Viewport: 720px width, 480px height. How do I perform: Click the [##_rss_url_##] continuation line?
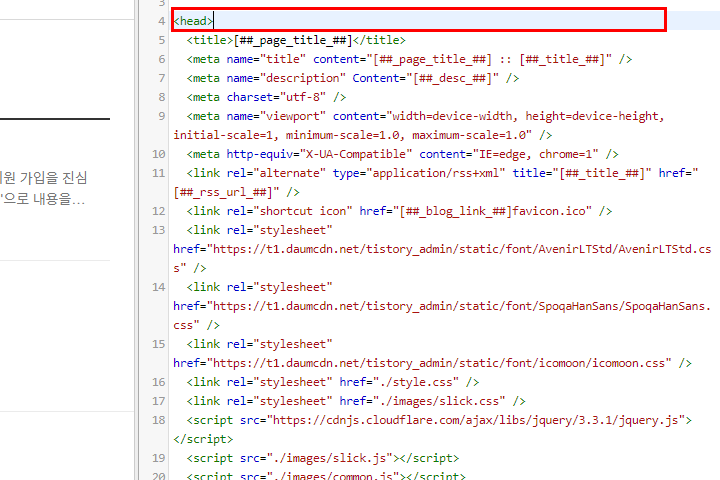[x=236, y=192]
